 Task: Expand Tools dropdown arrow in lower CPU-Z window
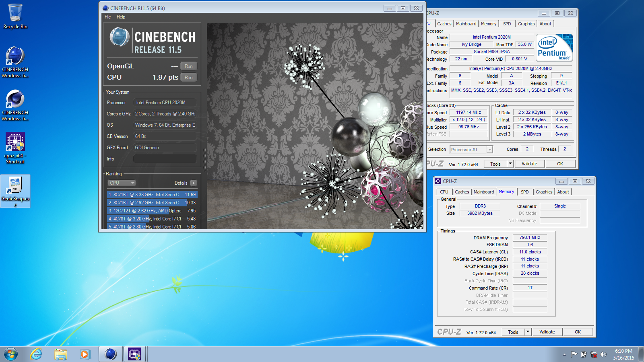pyautogui.click(x=528, y=332)
